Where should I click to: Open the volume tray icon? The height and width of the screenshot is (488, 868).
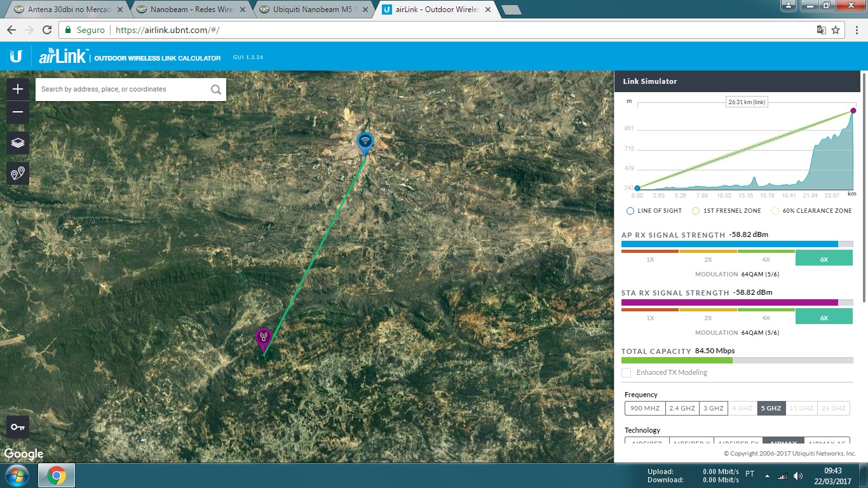pyautogui.click(x=797, y=476)
